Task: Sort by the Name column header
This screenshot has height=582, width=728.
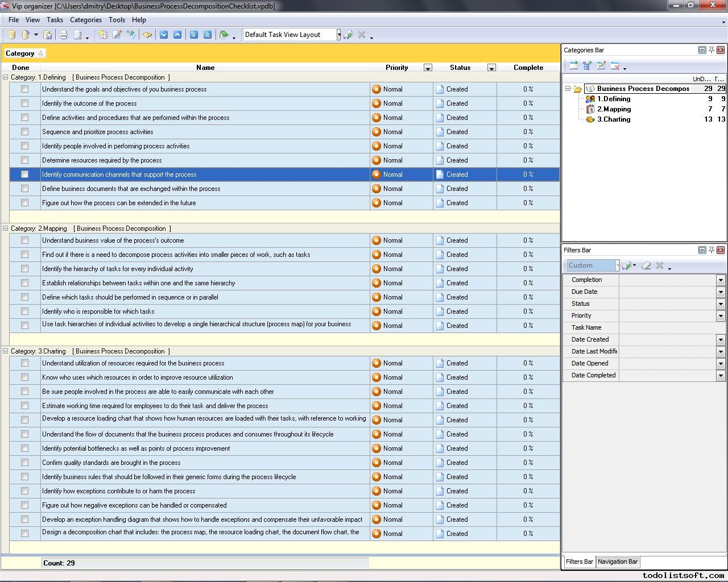Action: tap(205, 68)
